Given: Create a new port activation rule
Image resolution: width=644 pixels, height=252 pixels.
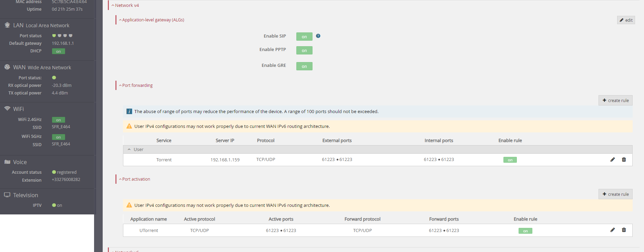Looking at the screenshot, I should coord(615,194).
